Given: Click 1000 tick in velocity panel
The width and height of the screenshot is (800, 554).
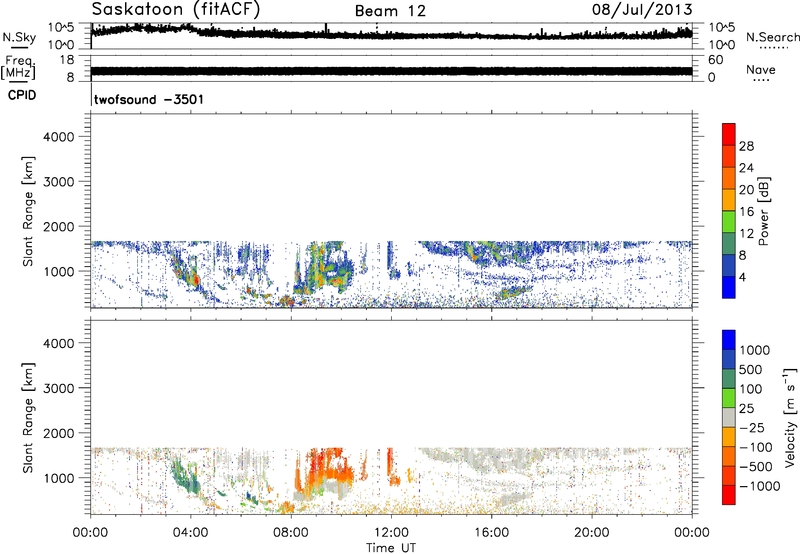Looking at the screenshot, I should pos(58,478).
